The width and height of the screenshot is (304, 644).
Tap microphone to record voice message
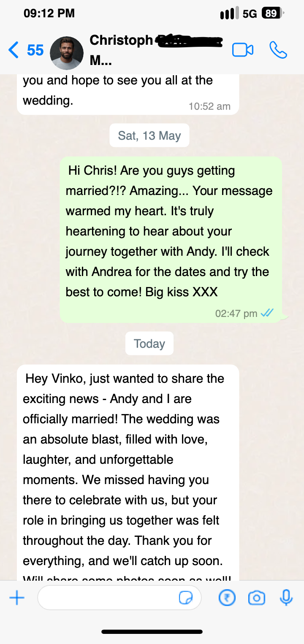tap(286, 598)
